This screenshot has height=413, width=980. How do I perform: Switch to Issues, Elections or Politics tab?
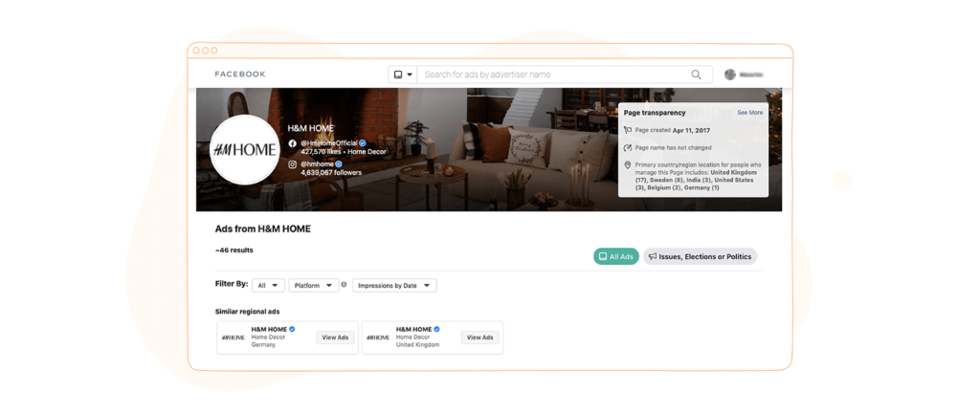click(700, 256)
